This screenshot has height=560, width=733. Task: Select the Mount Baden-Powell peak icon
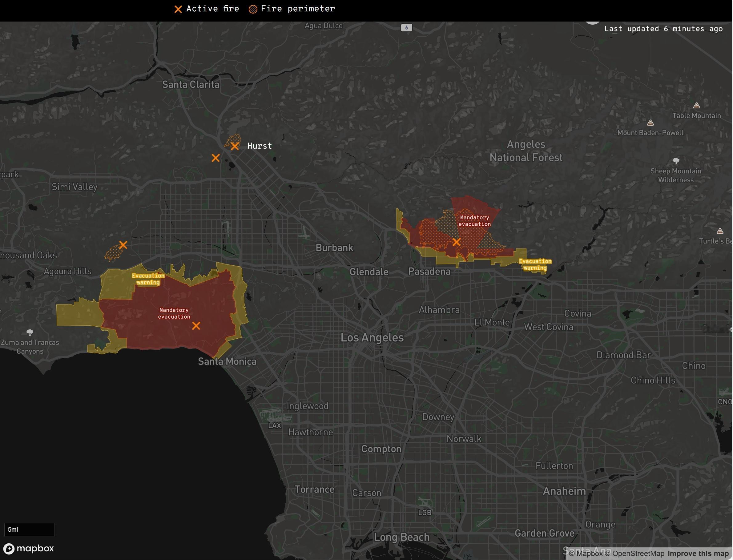(650, 123)
